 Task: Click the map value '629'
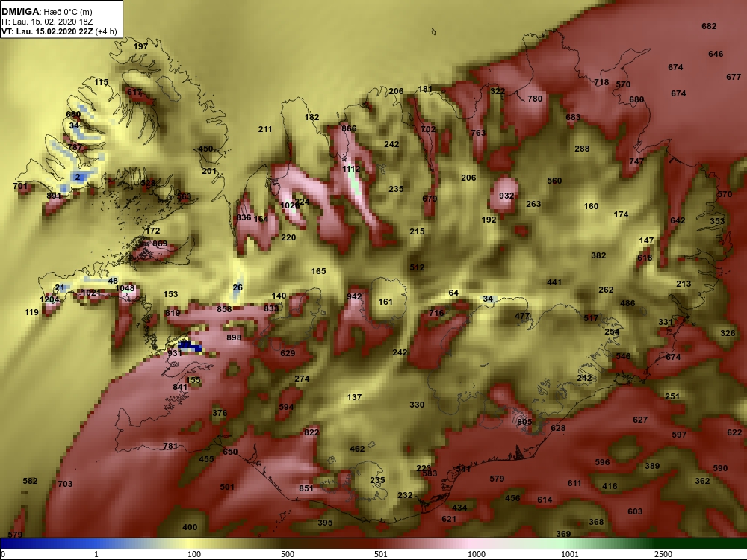coord(288,353)
